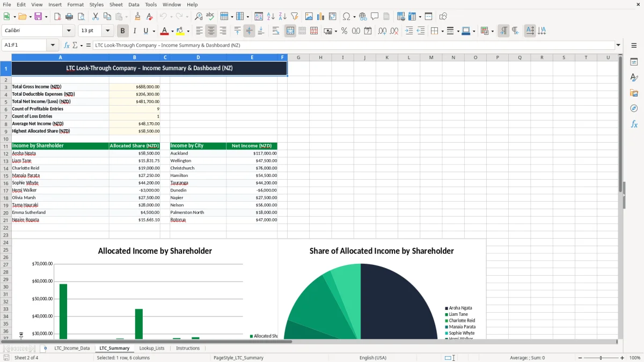Open the sidebar Gallery icon
Image resolution: width=644 pixels, height=362 pixels.
tap(634, 93)
